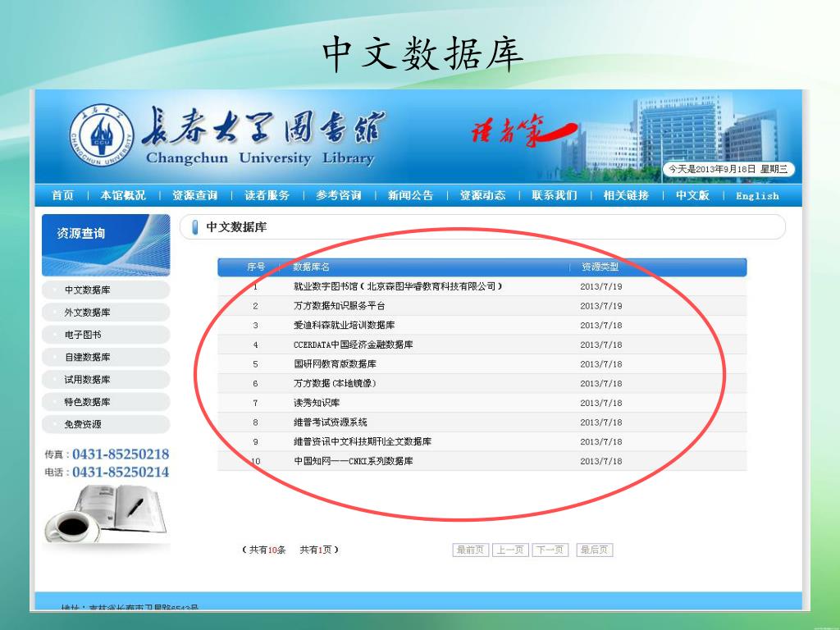Screen dimensions: 840x630
Task: Open 国研网教育版数据库 entry
Action: [x=335, y=363]
